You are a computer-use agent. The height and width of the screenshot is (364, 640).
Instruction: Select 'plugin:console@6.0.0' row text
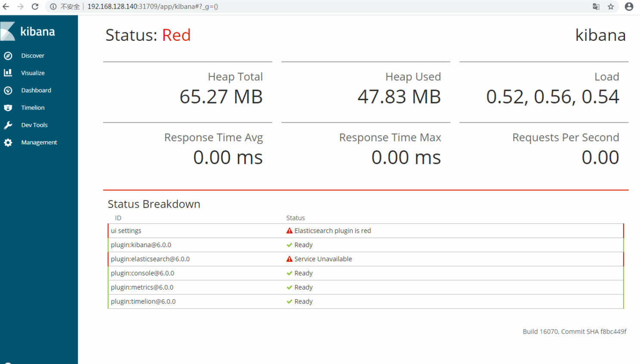pos(142,273)
